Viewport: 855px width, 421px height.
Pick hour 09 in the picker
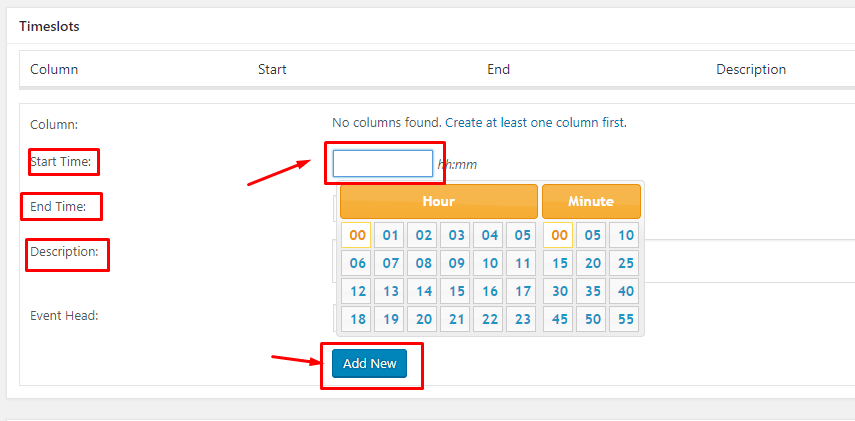pyautogui.click(x=456, y=264)
